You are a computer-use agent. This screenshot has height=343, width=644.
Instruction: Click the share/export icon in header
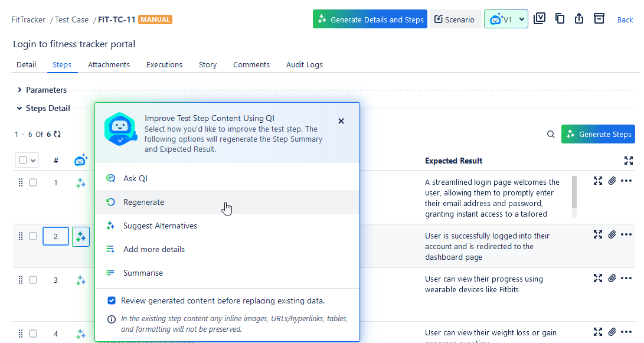click(579, 19)
